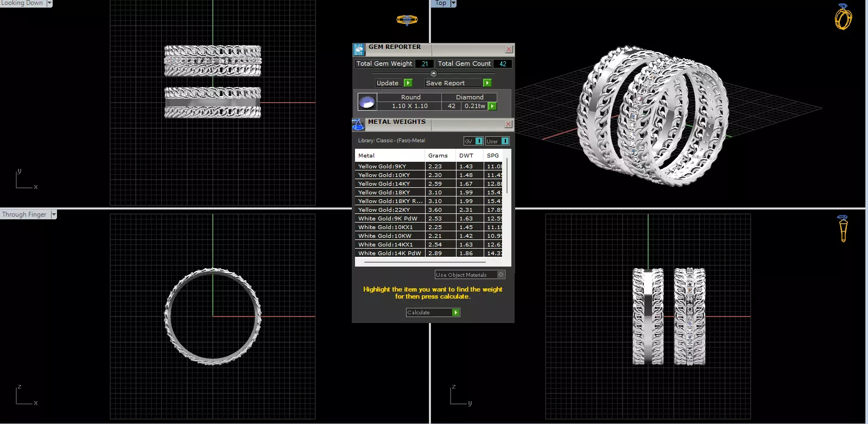Click the Total Gem Weight value .21
The width and height of the screenshot is (868, 424).
point(424,64)
